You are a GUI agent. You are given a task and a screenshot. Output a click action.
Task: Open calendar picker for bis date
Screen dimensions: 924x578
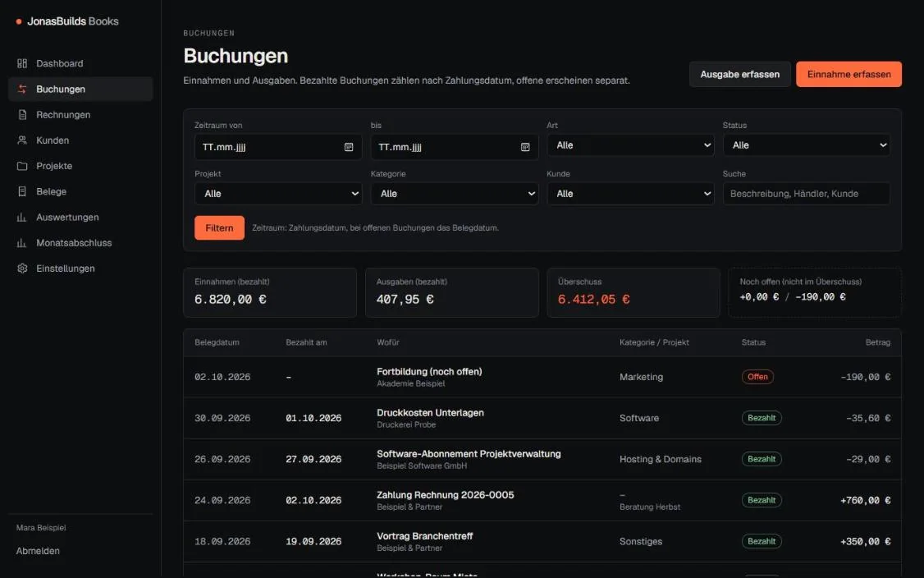click(x=525, y=147)
